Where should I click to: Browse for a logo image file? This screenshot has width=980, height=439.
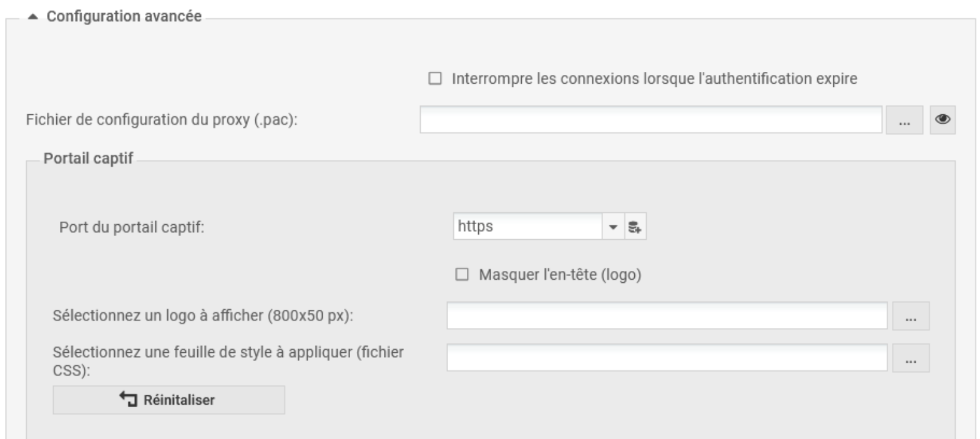point(911,316)
